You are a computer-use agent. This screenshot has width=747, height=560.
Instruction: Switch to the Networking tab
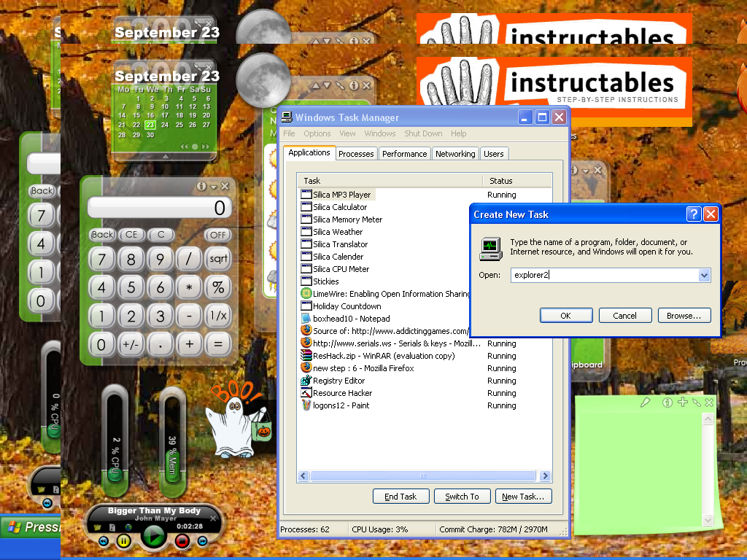pyautogui.click(x=455, y=154)
